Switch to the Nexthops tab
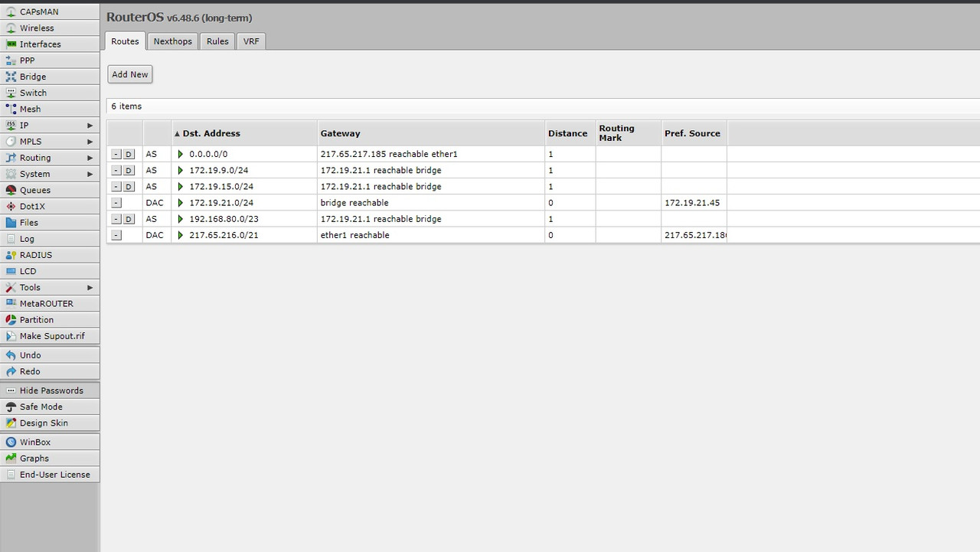Screen dimensions: 980x552 coord(173,41)
